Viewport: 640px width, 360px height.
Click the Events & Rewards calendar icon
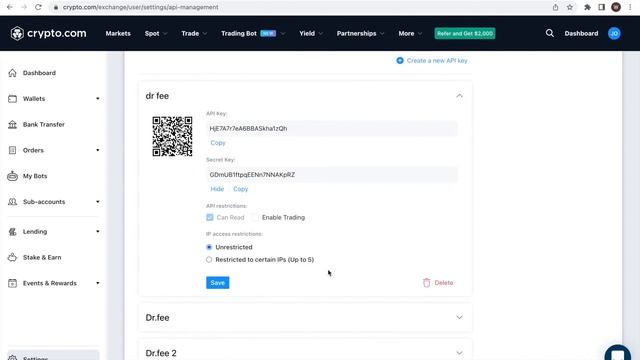pos(13,283)
